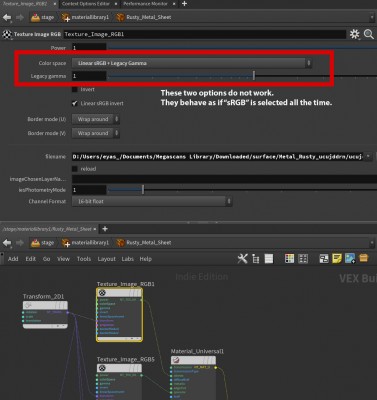Uncheck Linear sRGB invert option
This screenshot has height=400, width=377.
click(75, 103)
